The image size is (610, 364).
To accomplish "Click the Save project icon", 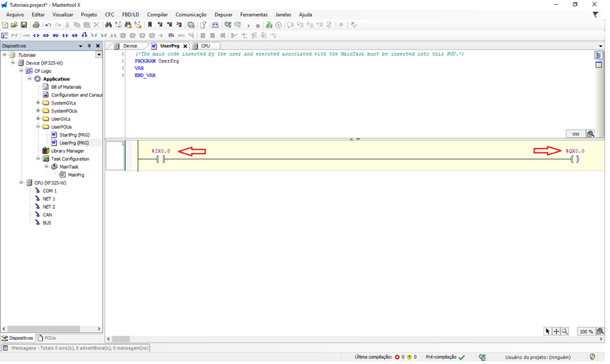I will [x=24, y=25].
